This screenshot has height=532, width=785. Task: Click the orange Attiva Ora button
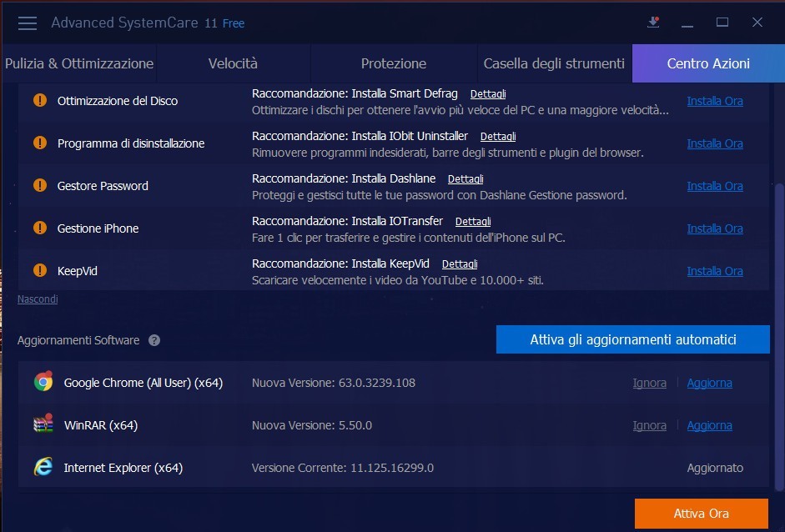(701, 514)
